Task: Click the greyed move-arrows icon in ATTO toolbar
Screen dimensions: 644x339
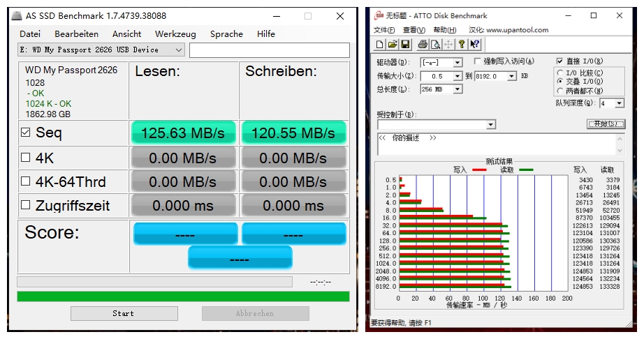Action: coord(448,44)
